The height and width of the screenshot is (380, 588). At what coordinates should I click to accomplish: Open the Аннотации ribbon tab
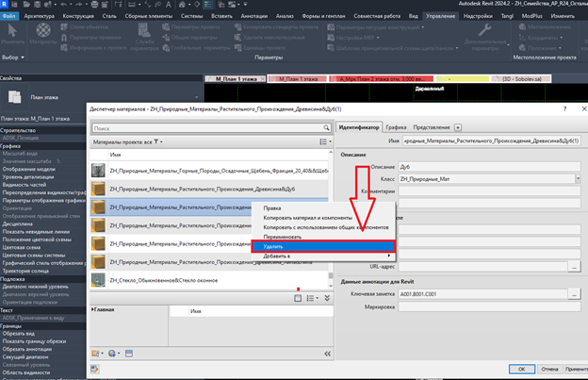[x=253, y=16]
